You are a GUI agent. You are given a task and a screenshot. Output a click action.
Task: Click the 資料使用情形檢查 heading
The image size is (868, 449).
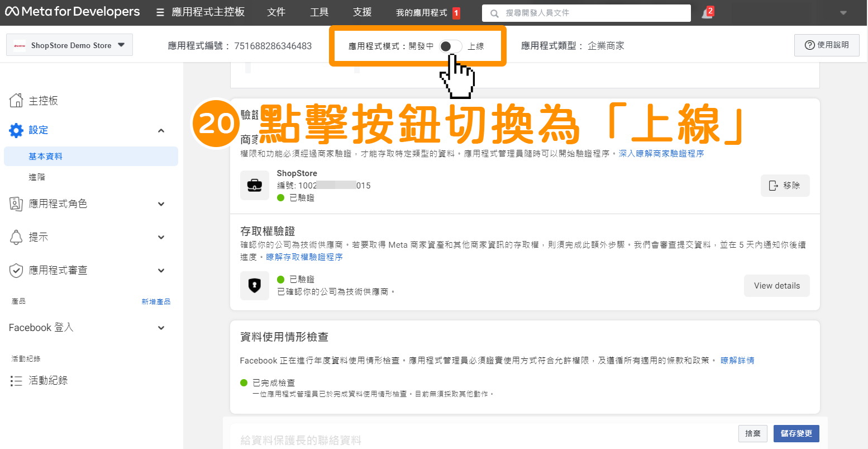[x=284, y=337]
